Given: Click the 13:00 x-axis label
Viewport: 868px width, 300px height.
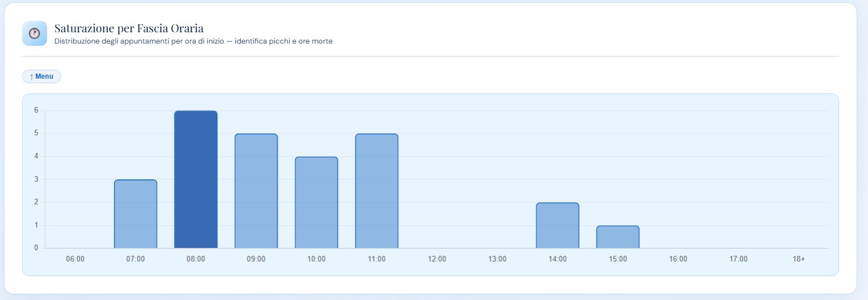Looking at the screenshot, I should point(497,259).
